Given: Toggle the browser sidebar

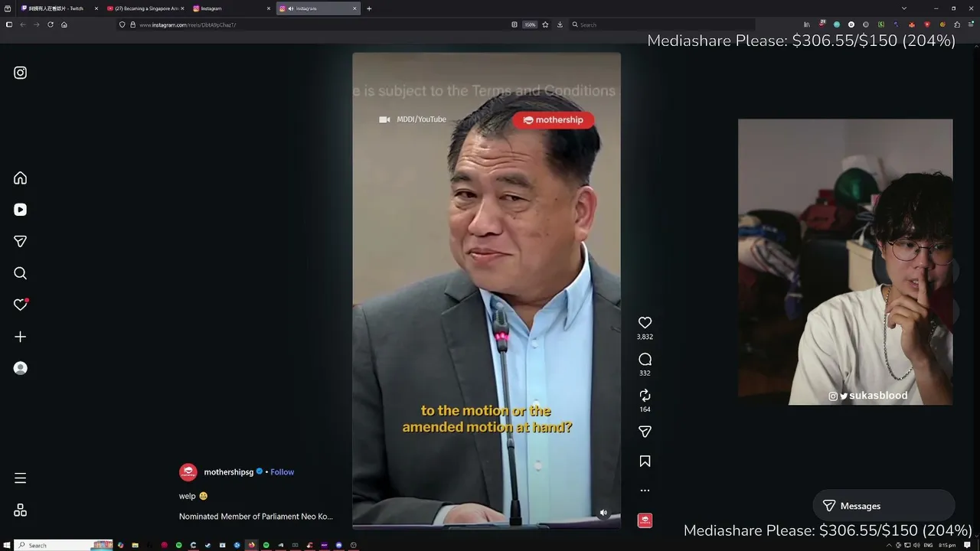Looking at the screenshot, I should point(8,24).
